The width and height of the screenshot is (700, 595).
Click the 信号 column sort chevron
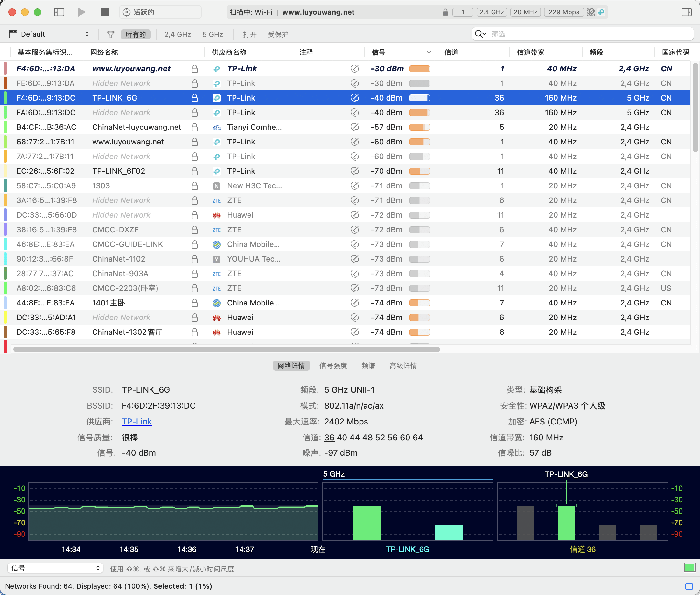[x=429, y=52]
